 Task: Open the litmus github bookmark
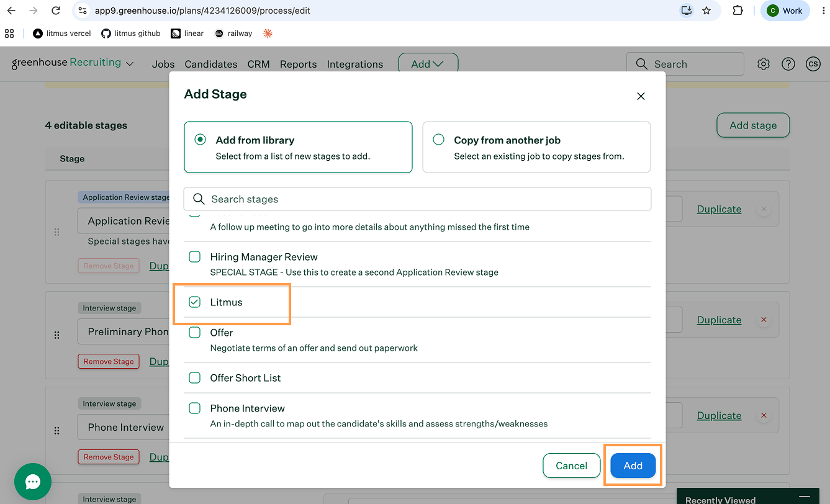click(x=131, y=34)
